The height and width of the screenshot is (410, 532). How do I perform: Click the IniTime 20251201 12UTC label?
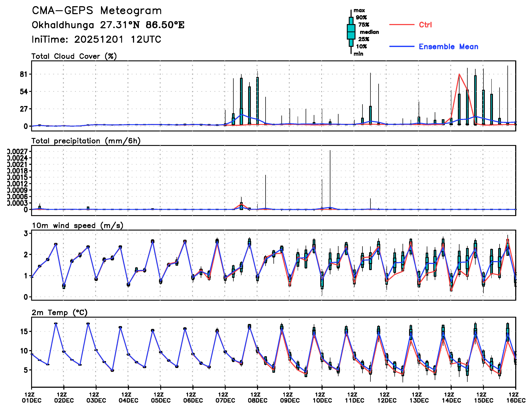click(x=96, y=39)
